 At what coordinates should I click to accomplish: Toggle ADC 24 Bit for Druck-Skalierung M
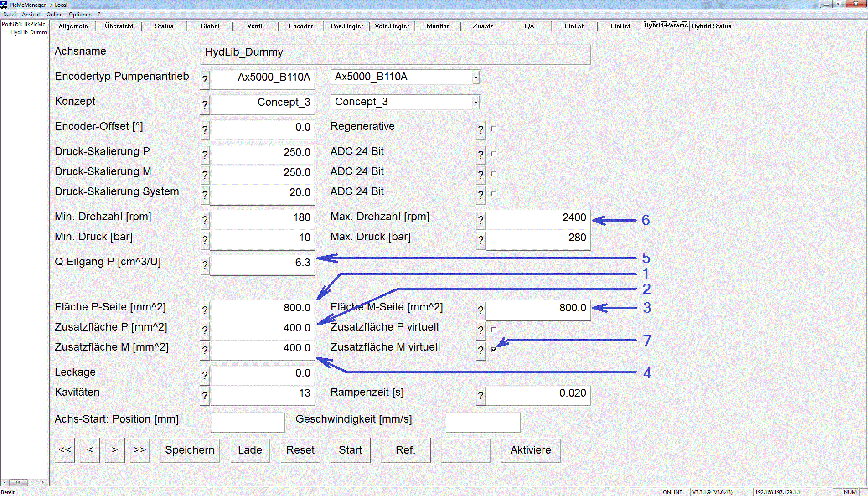pos(494,174)
